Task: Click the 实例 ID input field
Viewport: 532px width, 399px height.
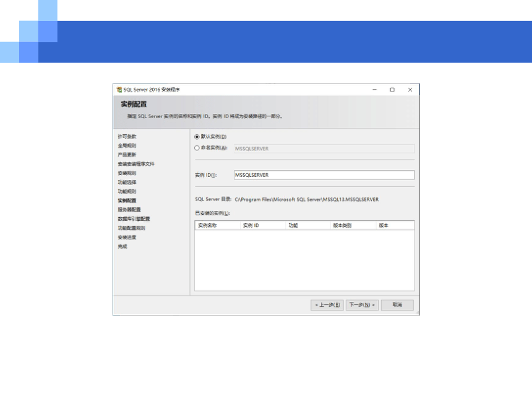Action: tap(324, 175)
